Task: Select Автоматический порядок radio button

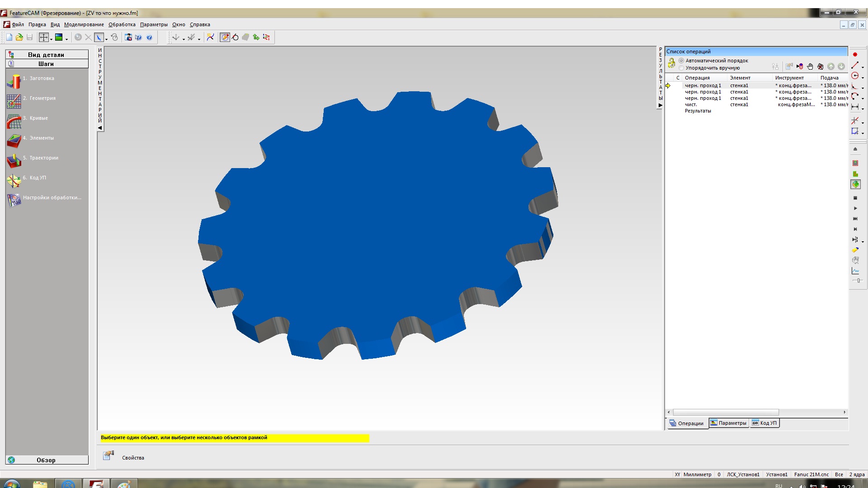Action: pyautogui.click(x=681, y=61)
